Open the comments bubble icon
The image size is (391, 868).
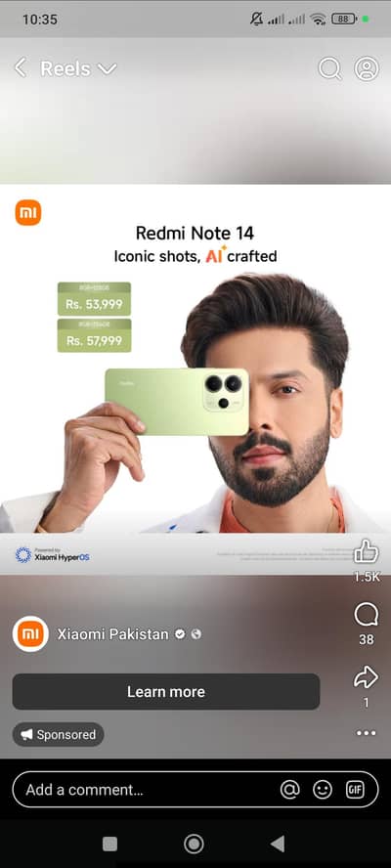click(367, 615)
